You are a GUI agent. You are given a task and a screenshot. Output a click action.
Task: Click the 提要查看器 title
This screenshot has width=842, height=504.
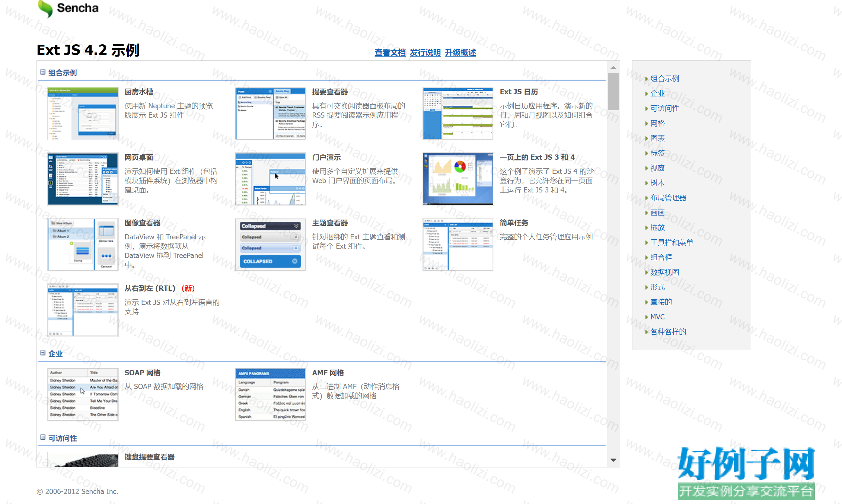pyautogui.click(x=330, y=92)
